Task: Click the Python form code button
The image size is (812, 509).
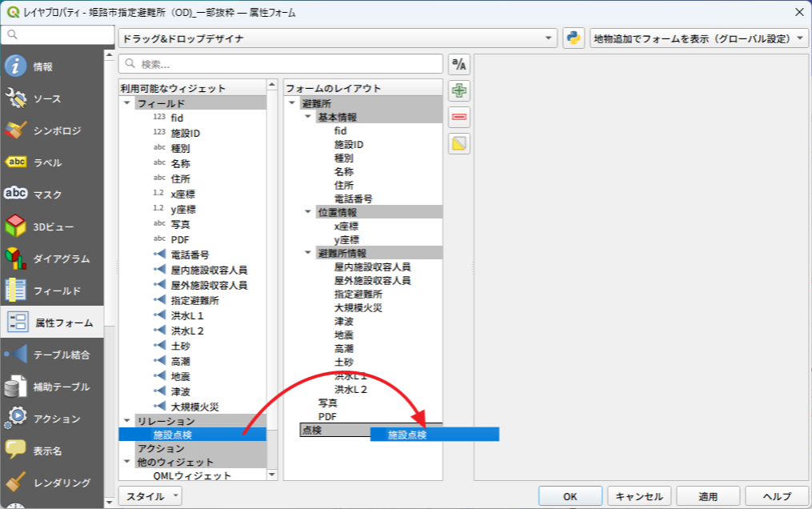Action: point(574,38)
